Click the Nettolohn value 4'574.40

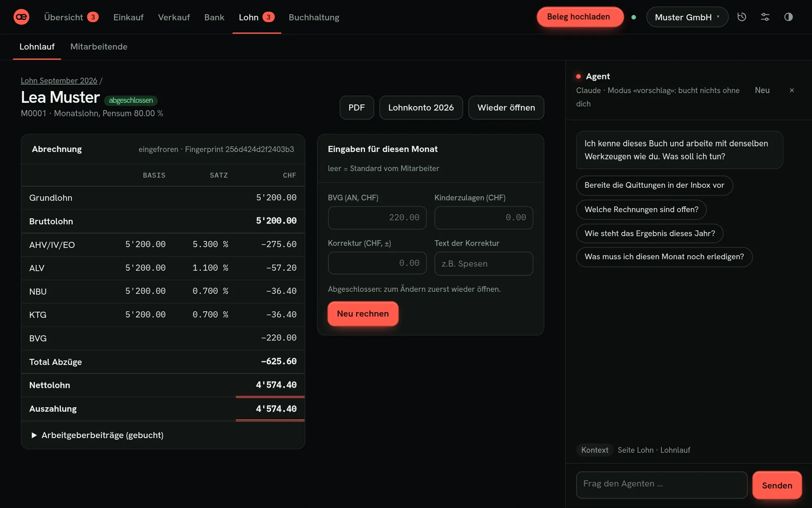click(x=276, y=385)
